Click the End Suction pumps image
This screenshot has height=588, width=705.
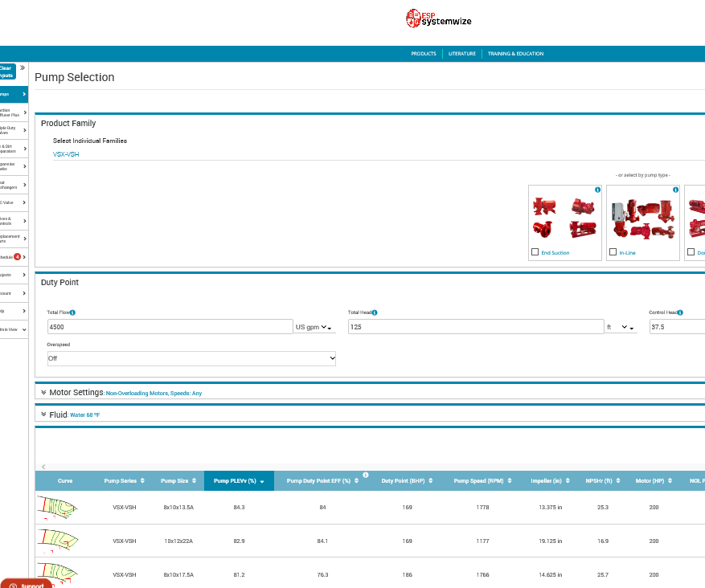point(564,218)
